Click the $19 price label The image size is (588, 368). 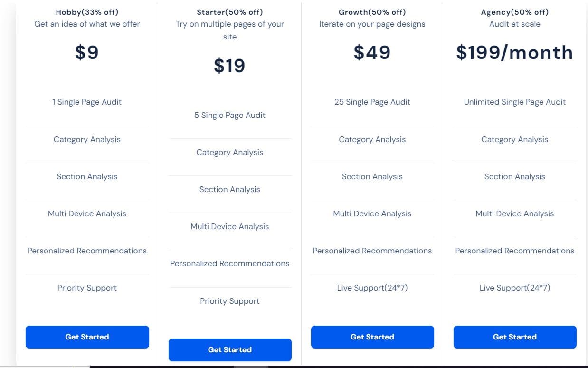click(x=229, y=66)
